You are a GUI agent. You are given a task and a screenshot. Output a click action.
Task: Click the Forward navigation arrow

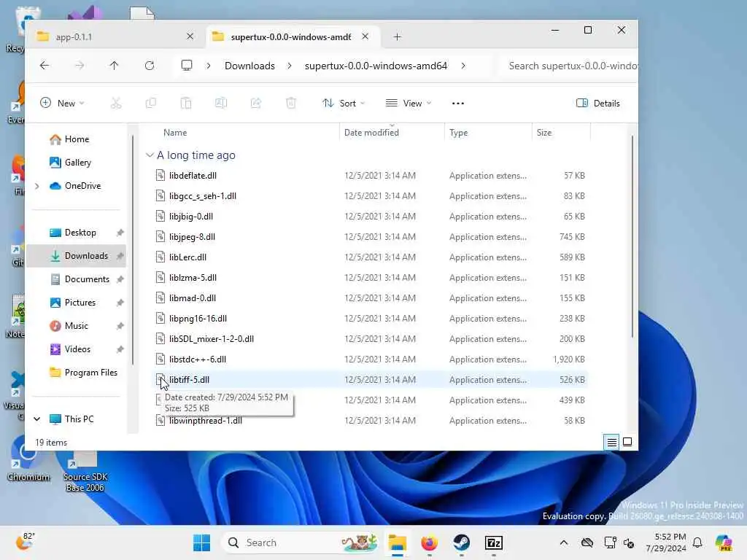80,66
